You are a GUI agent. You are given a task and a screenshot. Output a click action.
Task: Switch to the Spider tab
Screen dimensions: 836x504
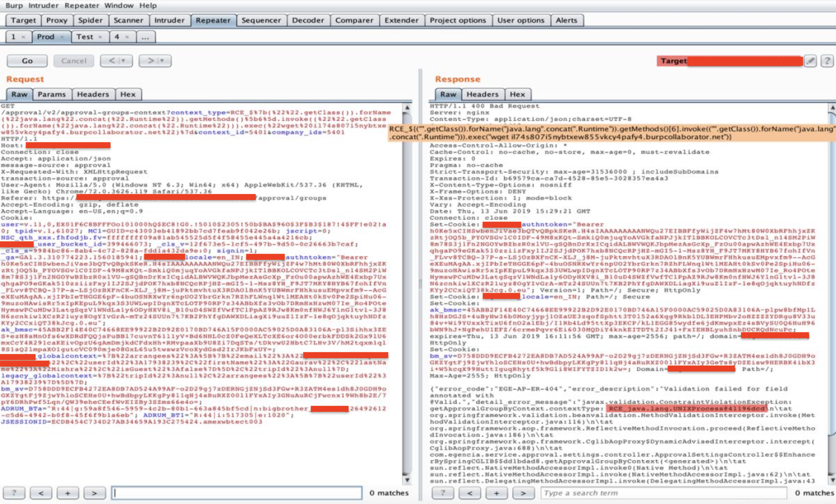pos(91,20)
